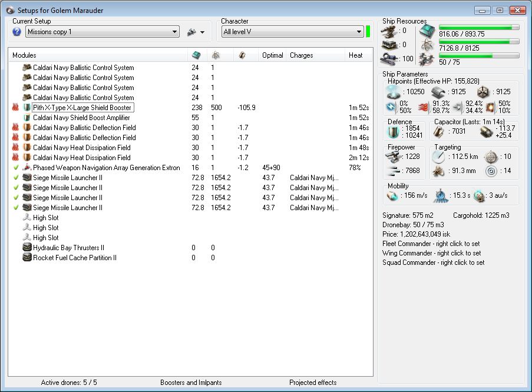Click 'Wing Commander - right click to set'
Screen dimensions: 532x392
[432, 253]
